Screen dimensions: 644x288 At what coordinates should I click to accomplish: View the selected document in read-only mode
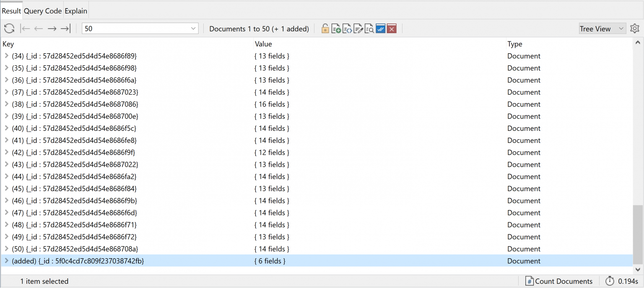[369, 29]
